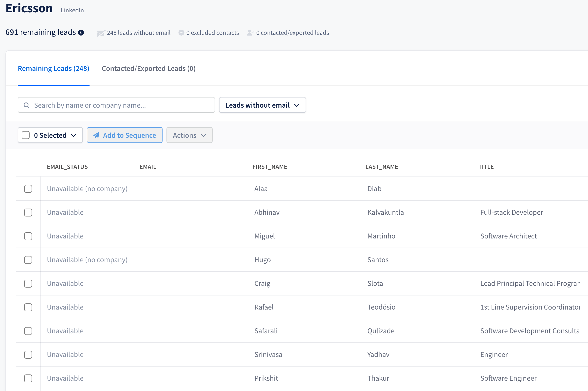Click the last name Kalvakuntla

tap(386, 213)
